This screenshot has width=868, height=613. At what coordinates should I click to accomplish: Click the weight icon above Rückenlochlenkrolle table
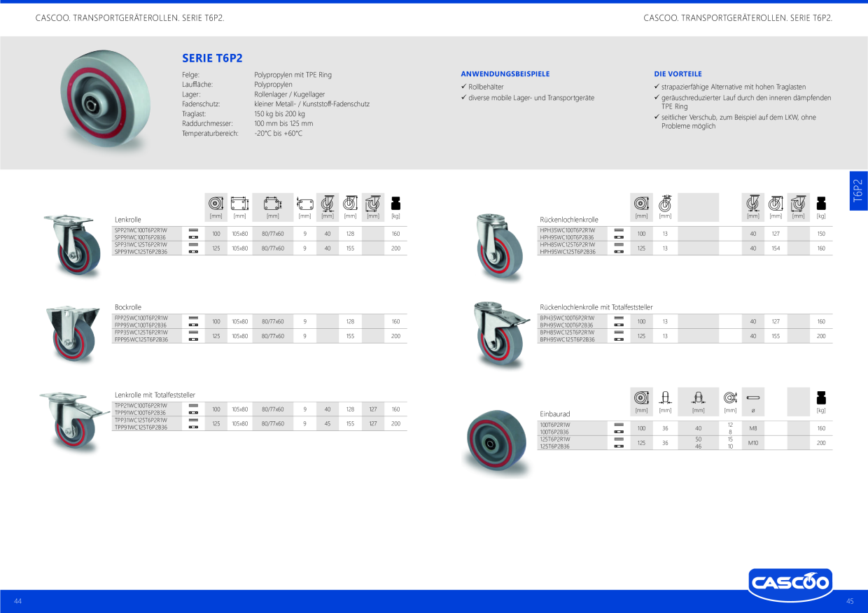[821, 204]
